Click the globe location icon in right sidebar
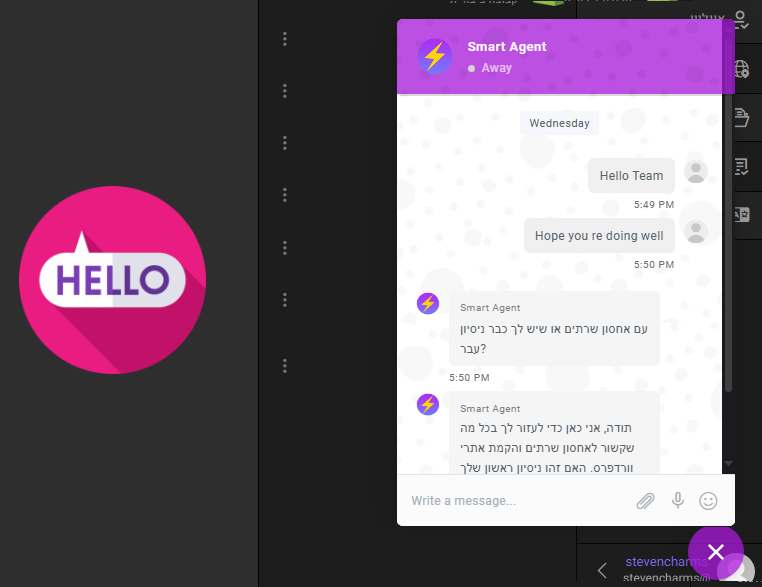 pos(742,69)
